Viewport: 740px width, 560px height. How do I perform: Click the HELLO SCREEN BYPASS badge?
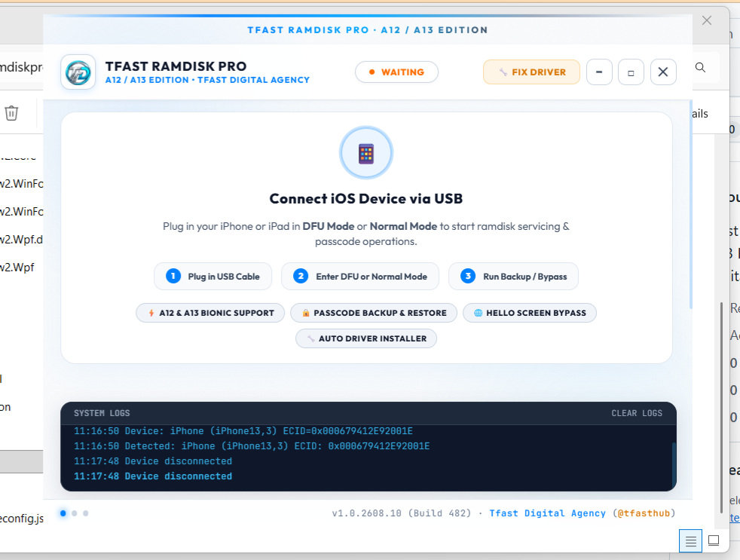[x=530, y=313]
